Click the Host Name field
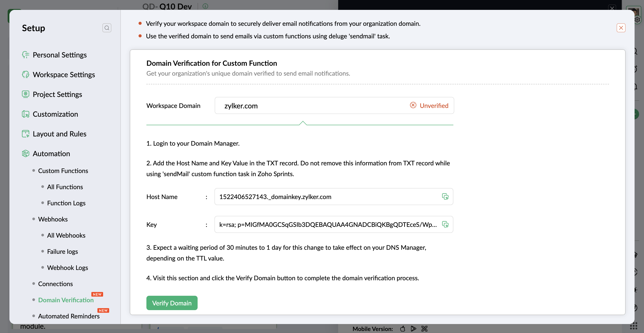The image size is (644, 333). (334, 197)
